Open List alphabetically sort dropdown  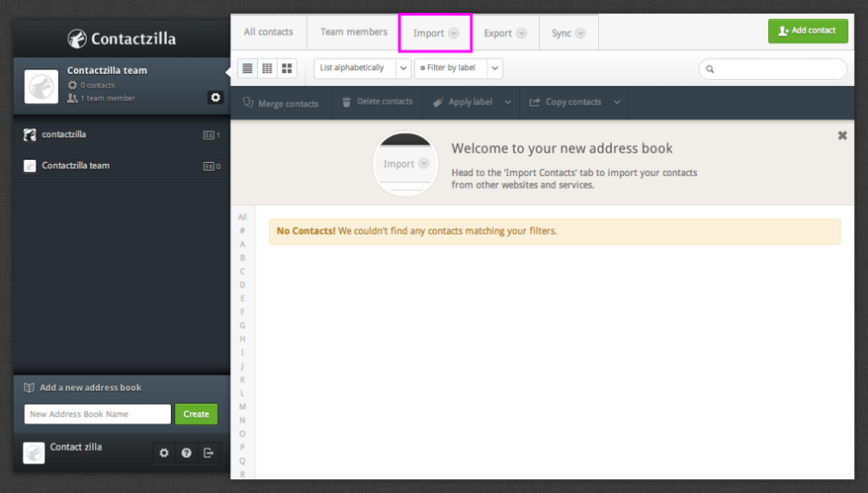362,68
